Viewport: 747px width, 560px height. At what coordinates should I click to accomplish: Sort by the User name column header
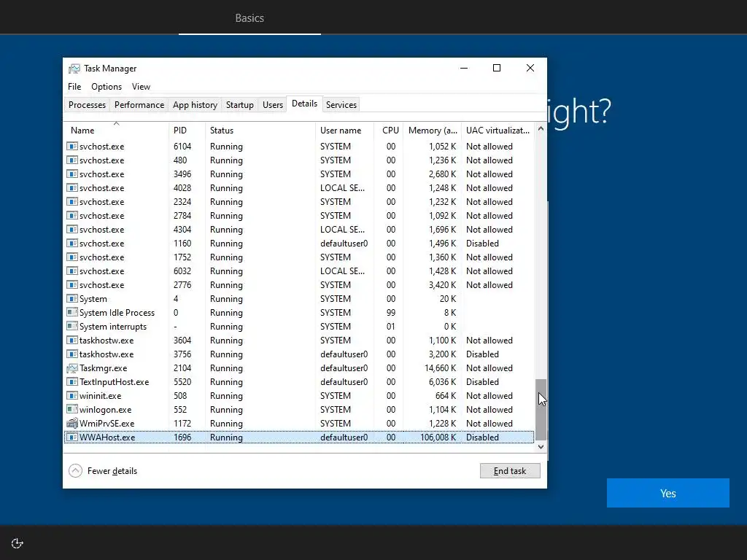(344, 130)
